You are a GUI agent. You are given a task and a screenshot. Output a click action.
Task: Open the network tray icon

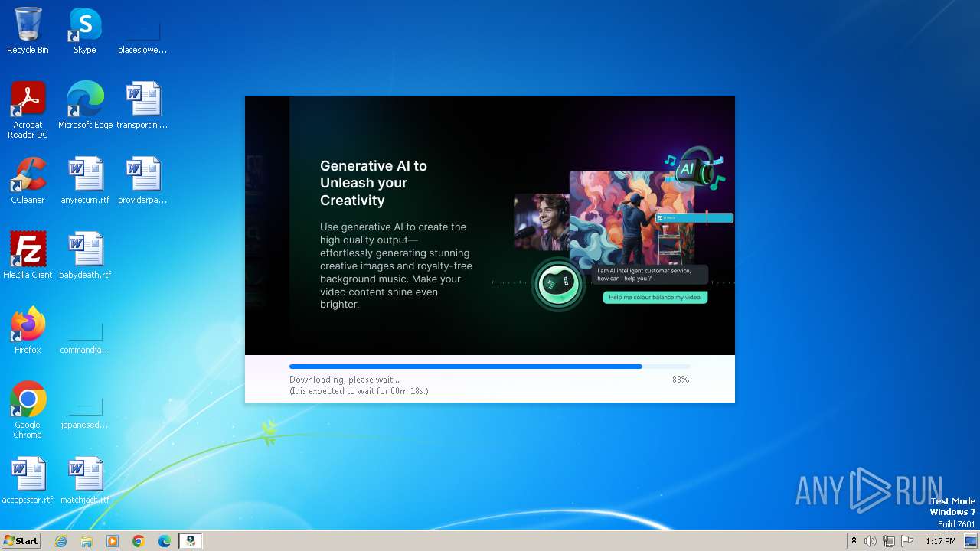[889, 541]
